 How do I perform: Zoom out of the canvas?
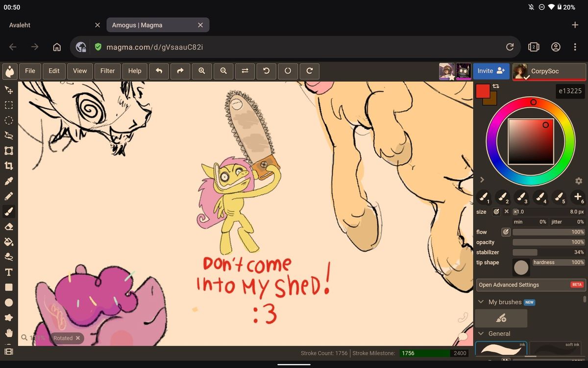tap(223, 71)
